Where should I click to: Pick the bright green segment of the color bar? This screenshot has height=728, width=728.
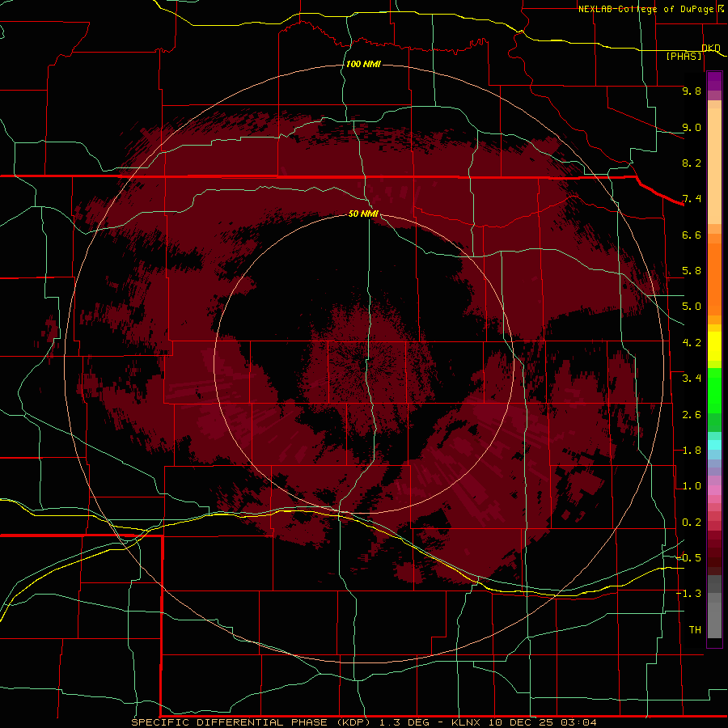[714, 390]
